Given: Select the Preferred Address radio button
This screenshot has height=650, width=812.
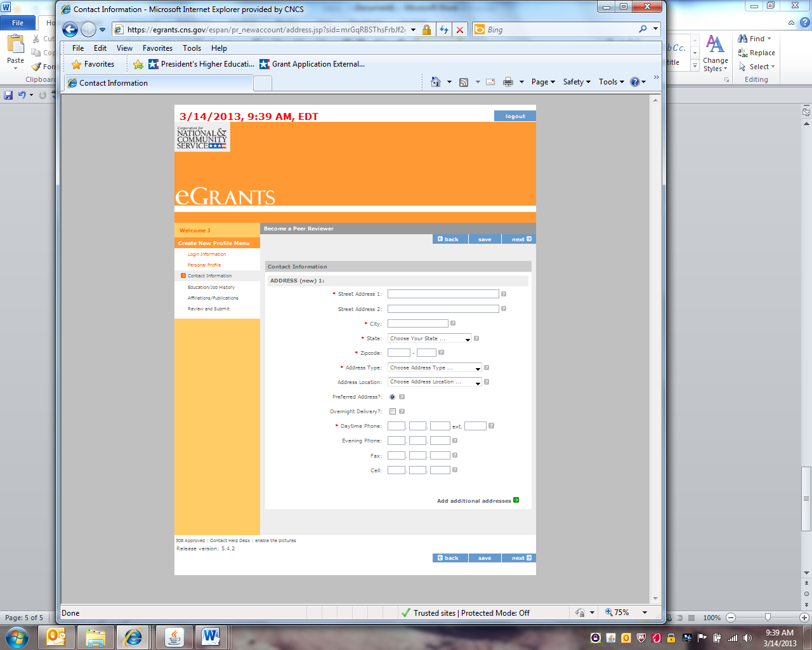Looking at the screenshot, I should click(x=392, y=397).
